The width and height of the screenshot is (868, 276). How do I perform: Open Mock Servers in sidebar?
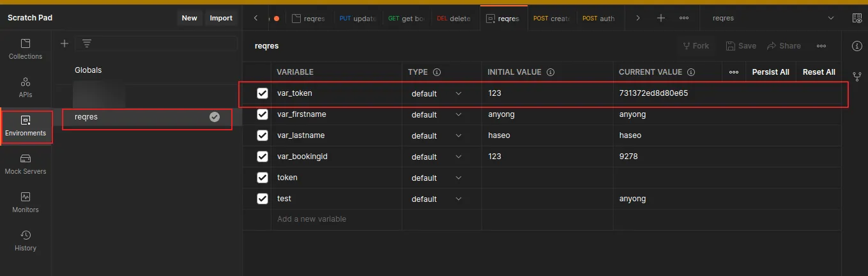click(x=26, y=164)
